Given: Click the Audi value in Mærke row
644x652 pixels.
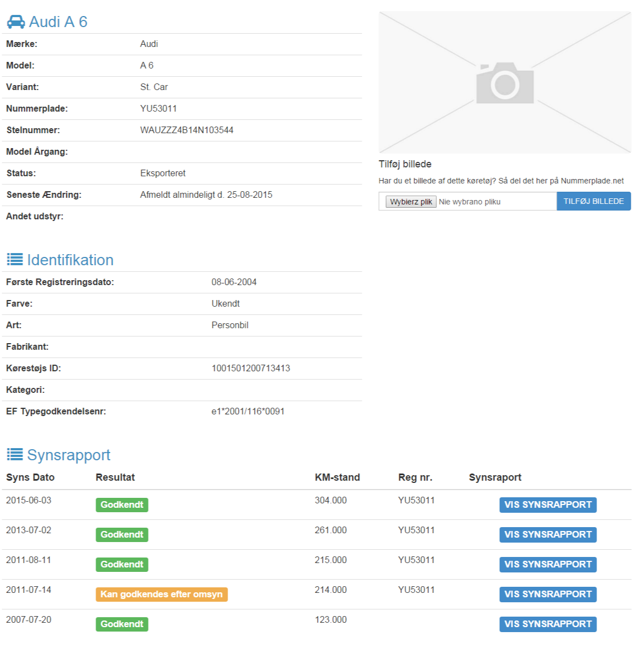Looking at the screenshot, I should pos(149,44).
